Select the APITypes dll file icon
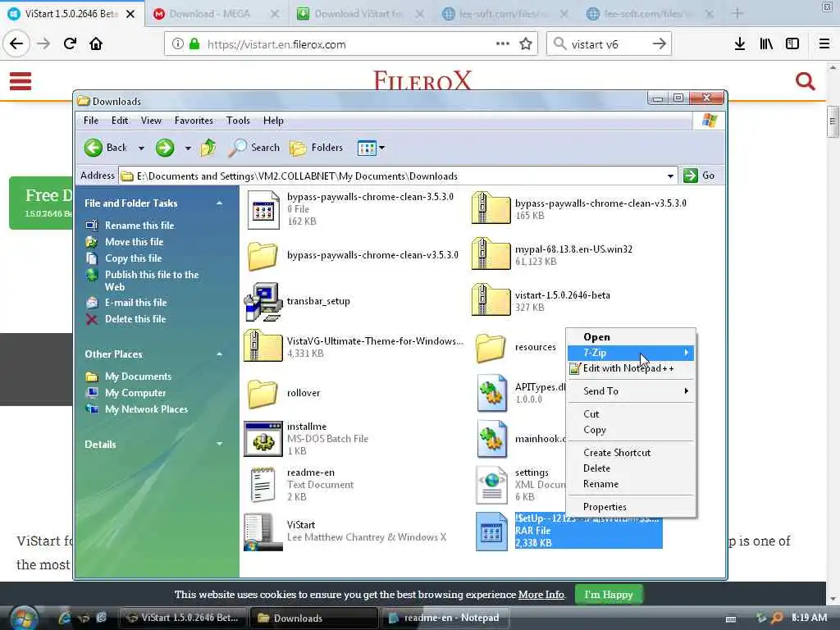This screenshot has width=840, height=630. (492, 393)
